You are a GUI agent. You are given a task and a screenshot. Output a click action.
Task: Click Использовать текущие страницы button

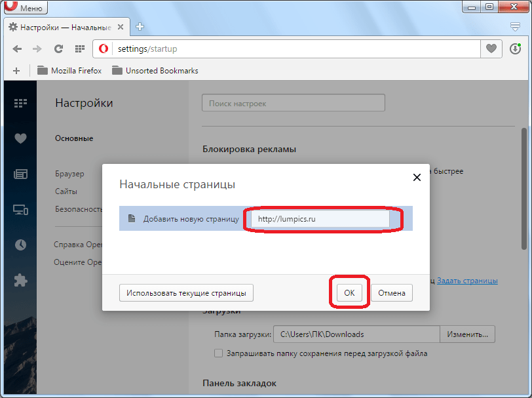coord(186,292)
